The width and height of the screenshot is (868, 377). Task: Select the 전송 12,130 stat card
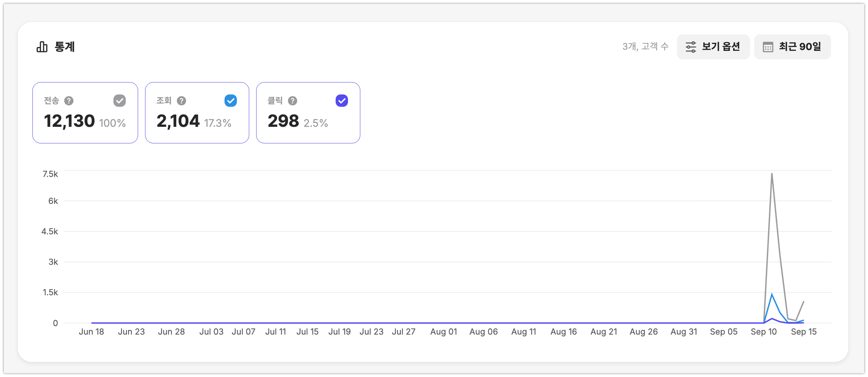85,113
